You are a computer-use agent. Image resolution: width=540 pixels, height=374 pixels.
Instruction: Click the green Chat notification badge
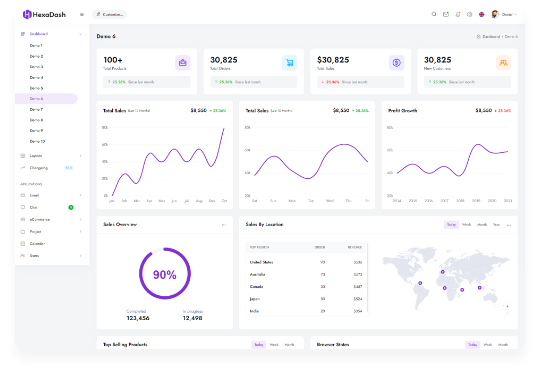coord(71,207)
